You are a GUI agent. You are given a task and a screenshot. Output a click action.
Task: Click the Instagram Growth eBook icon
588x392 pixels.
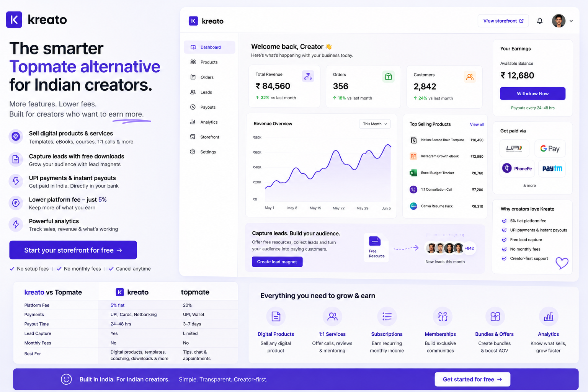[413, 156]
